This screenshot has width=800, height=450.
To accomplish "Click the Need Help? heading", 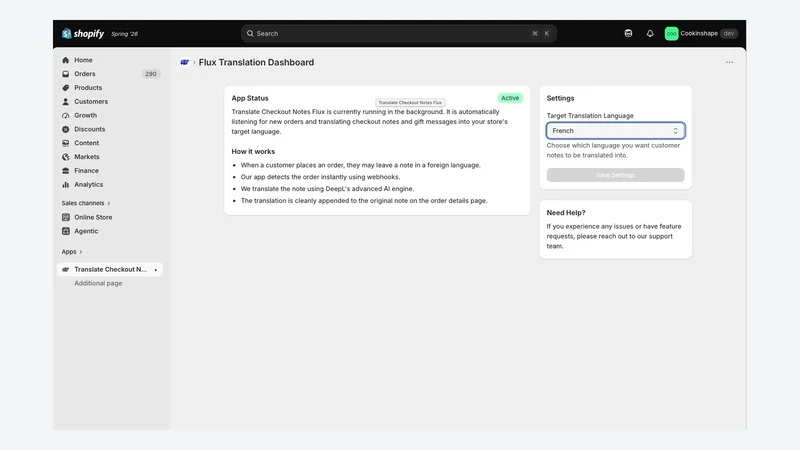I will tap(566, 213).
